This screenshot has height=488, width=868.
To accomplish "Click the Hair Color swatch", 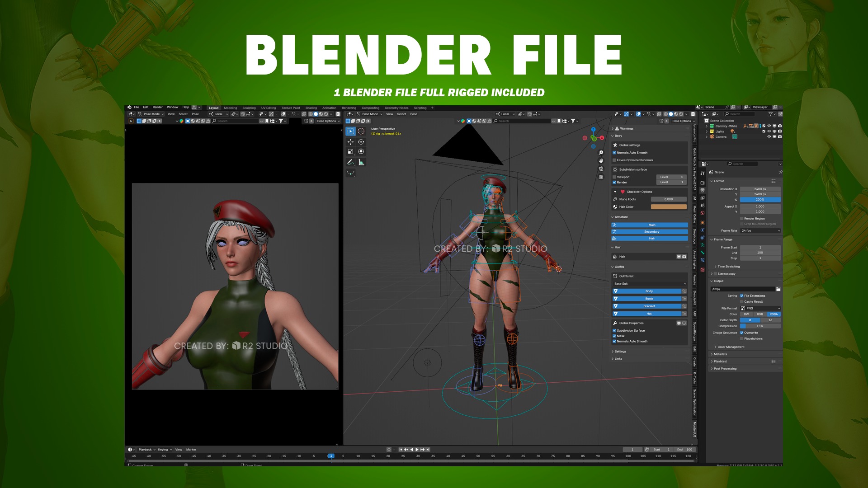I will click(x=669, y=207).
